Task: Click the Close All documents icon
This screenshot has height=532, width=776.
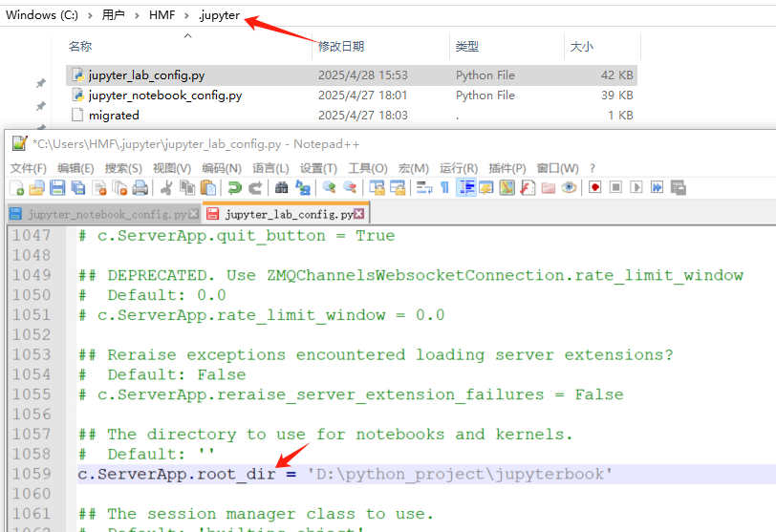Action: pos(119,188)
